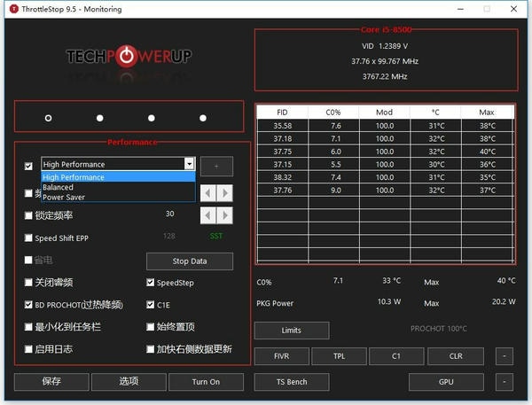
Task: Click the minus button next to GPU
Action: point(505,382)
